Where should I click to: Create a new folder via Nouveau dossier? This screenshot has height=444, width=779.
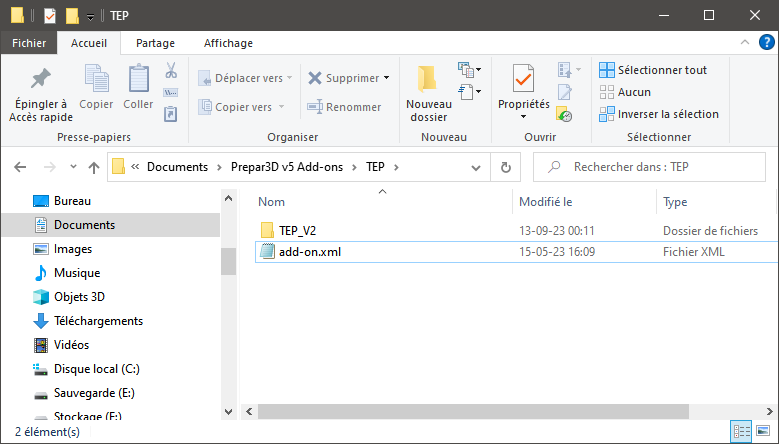pyautogui.click(x=429, y=94)
